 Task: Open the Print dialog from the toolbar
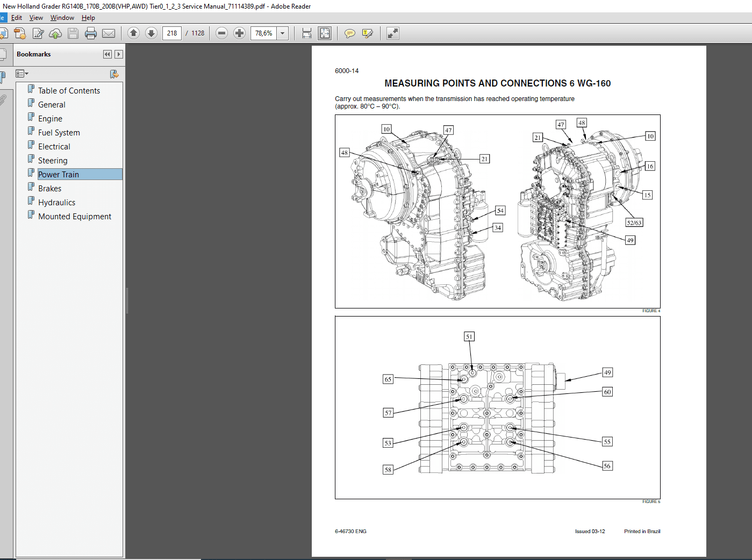(x=91, y=33)
